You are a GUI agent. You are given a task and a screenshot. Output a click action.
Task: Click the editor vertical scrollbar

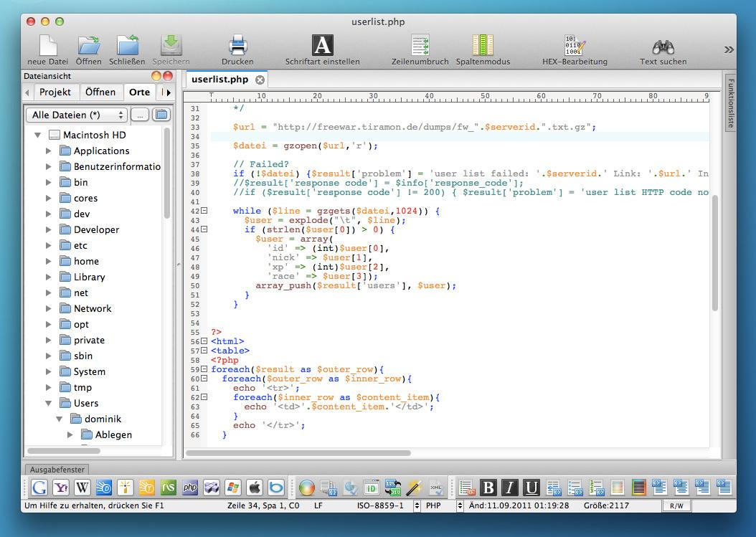[x=714, y=251]
